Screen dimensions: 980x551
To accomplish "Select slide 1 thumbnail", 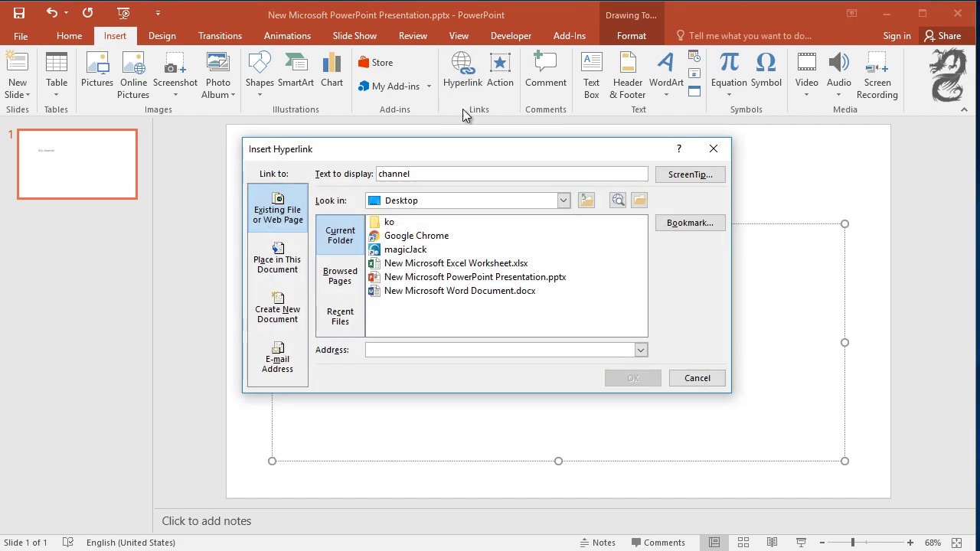I will [x=77, y=164].
